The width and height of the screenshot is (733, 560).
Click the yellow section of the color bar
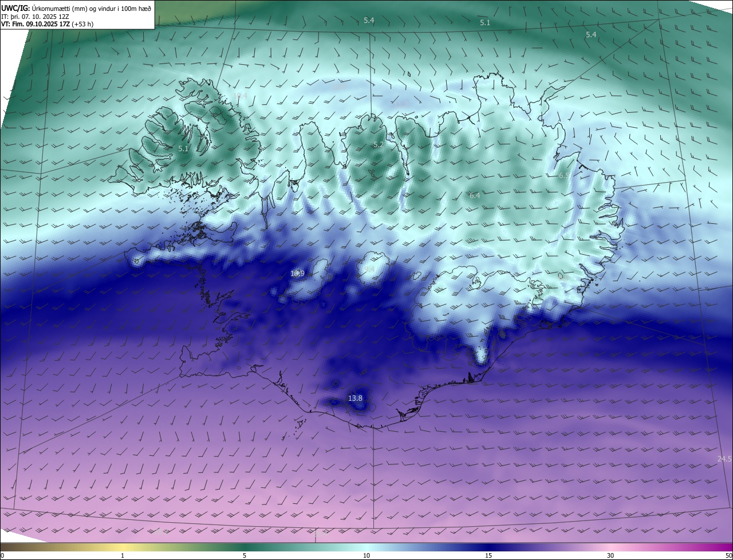[123, 547]
